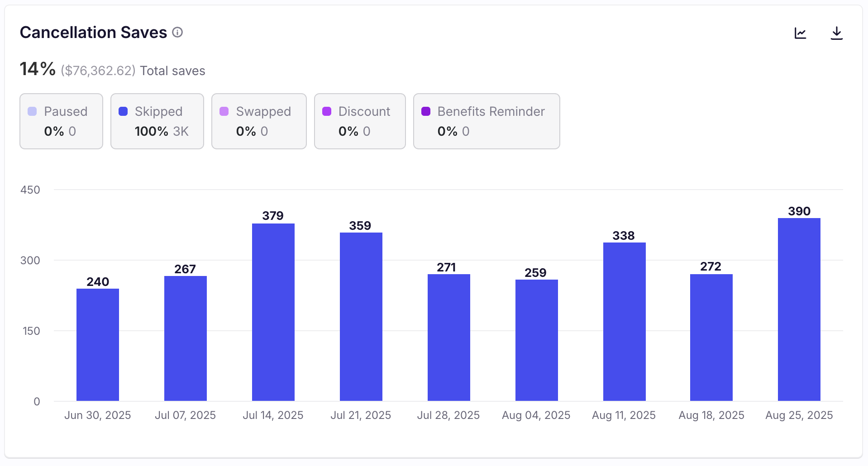Toggle the Benefits Reminder legend filter

point(486,121)
